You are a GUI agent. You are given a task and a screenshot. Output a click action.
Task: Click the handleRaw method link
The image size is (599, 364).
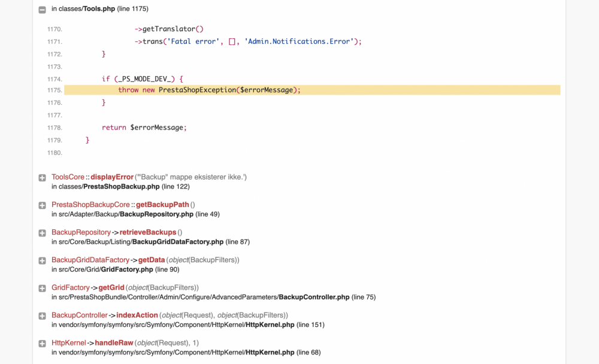(x=113, y=342)
